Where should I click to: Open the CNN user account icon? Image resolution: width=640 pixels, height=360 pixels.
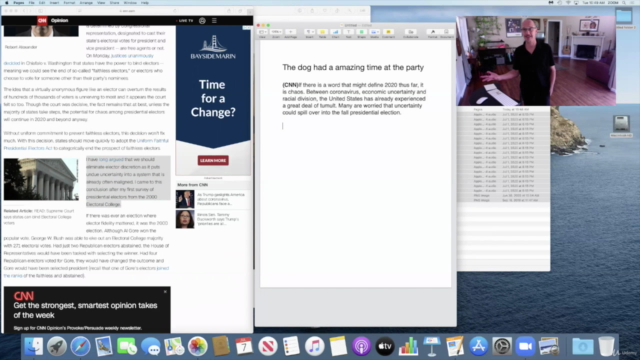point(202,20)
